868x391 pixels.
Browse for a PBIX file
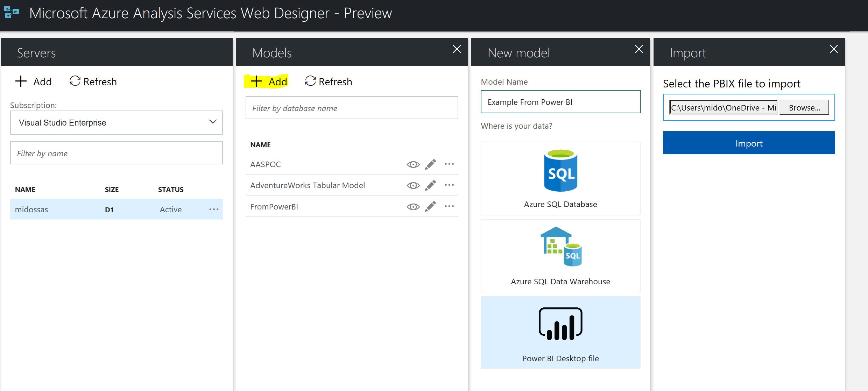804,107
